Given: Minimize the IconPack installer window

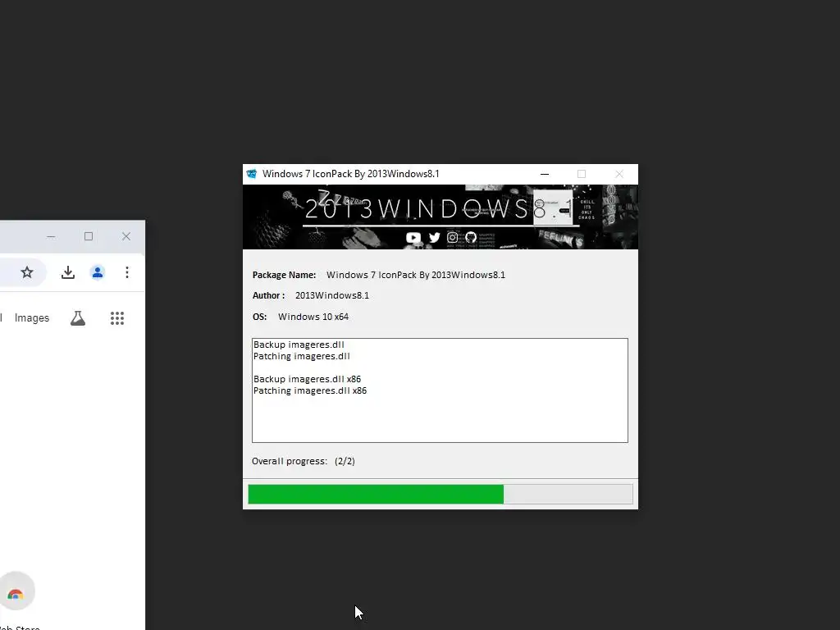Looking at the screenshot, I should pyautogui.click(x=545, y=174).
